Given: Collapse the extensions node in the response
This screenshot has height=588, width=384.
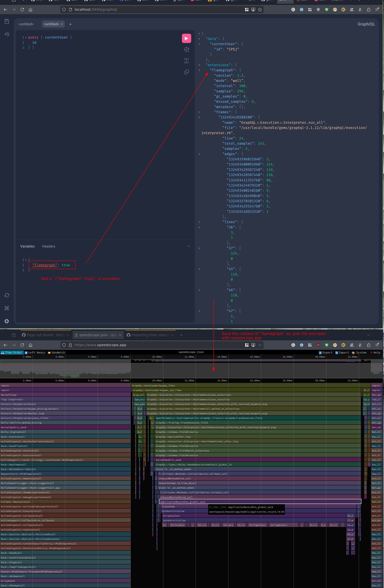Looking at the screenshot, I should coord(200,65).
